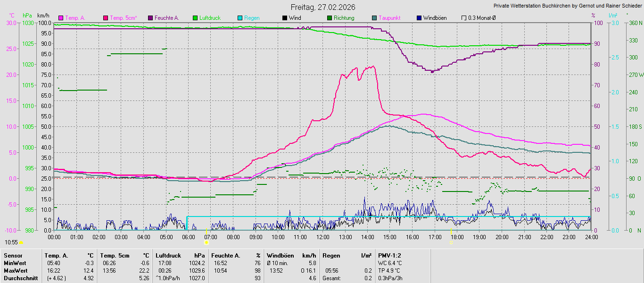Click the 10:55 time indicator at bottom left
644x283 pixels.
click(x=11, y=242)
